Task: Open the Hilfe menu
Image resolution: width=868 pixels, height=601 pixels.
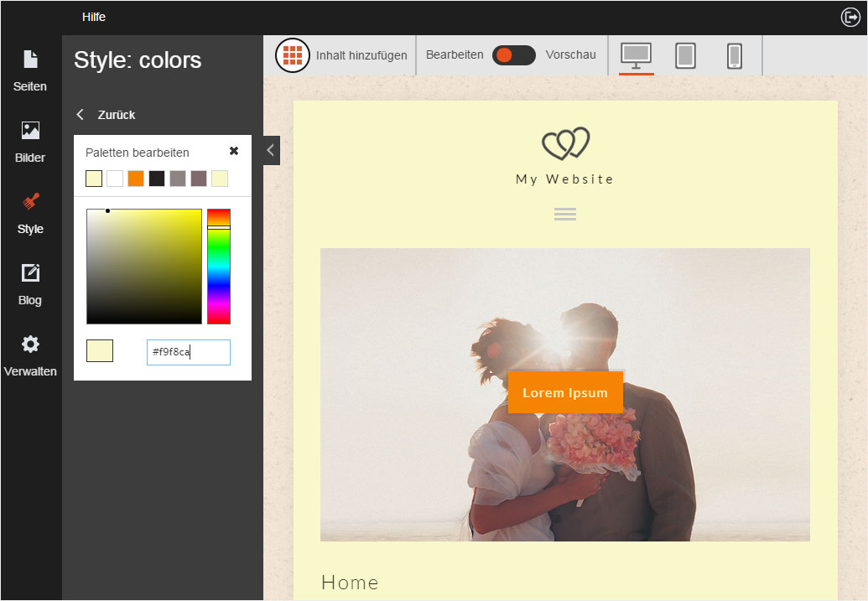Action: [94, 17]
